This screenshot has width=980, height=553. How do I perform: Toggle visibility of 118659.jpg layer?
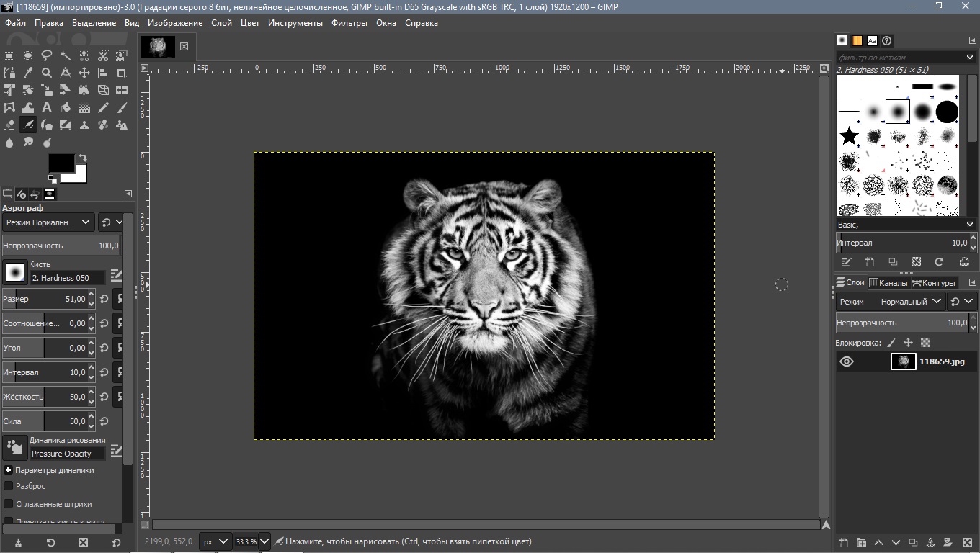click(847, 361)
